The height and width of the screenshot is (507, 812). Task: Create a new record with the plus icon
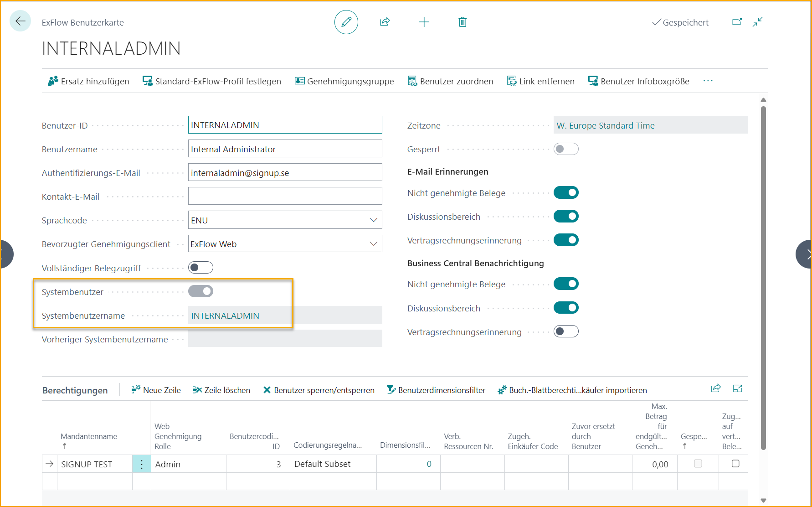click(x=424, y=22)
